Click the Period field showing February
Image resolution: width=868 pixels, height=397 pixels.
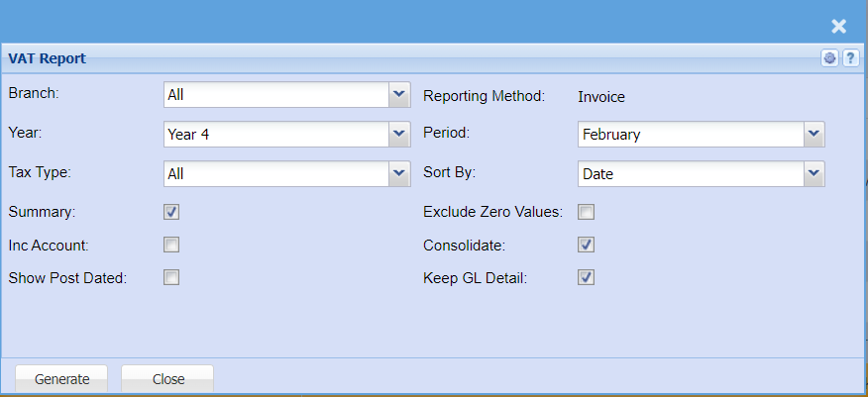[x=691, y=134]
